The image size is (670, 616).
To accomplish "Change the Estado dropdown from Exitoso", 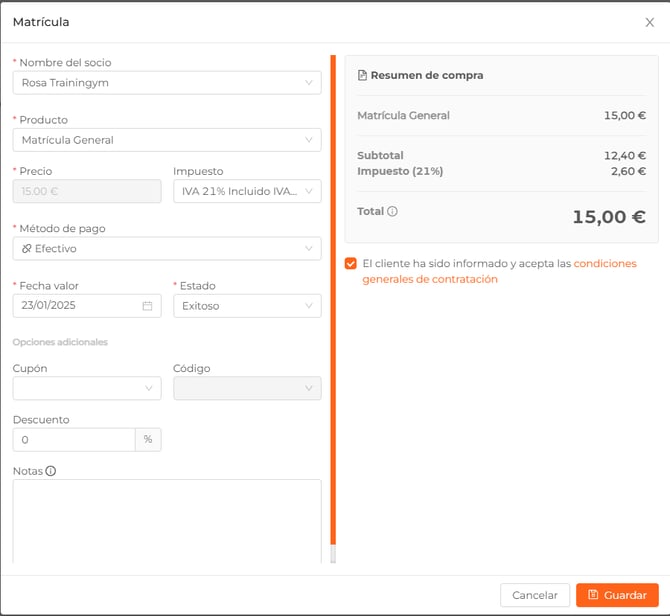I will (247, 306).
